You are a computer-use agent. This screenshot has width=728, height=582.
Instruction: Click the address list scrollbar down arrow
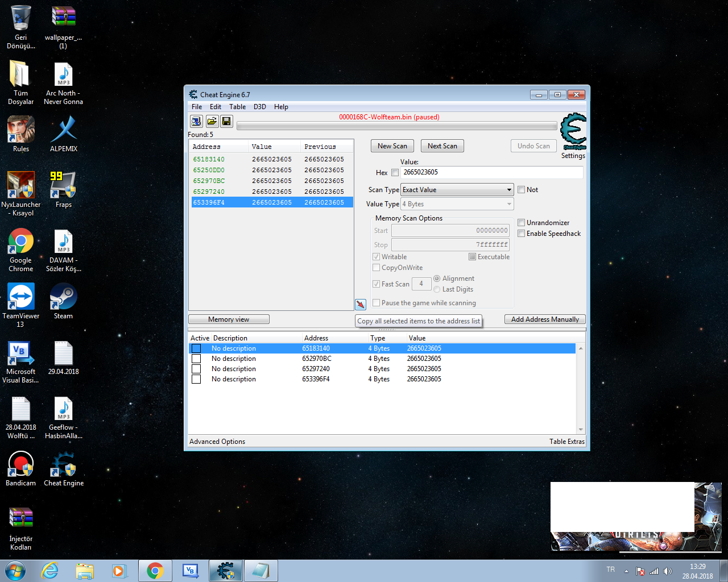581,430
